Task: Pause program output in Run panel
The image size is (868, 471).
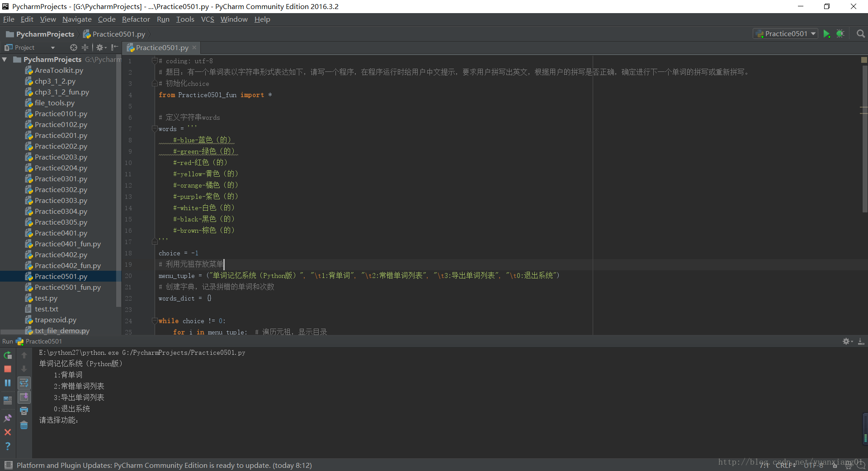Action: 8,383
